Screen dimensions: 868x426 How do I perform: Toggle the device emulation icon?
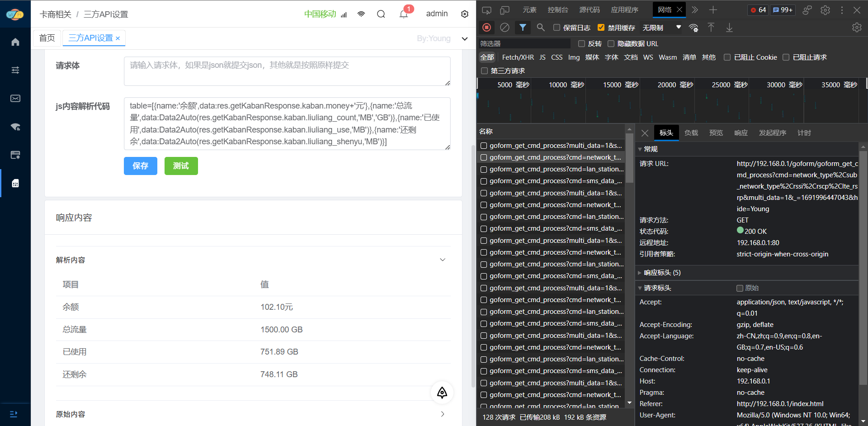(505, 10)
